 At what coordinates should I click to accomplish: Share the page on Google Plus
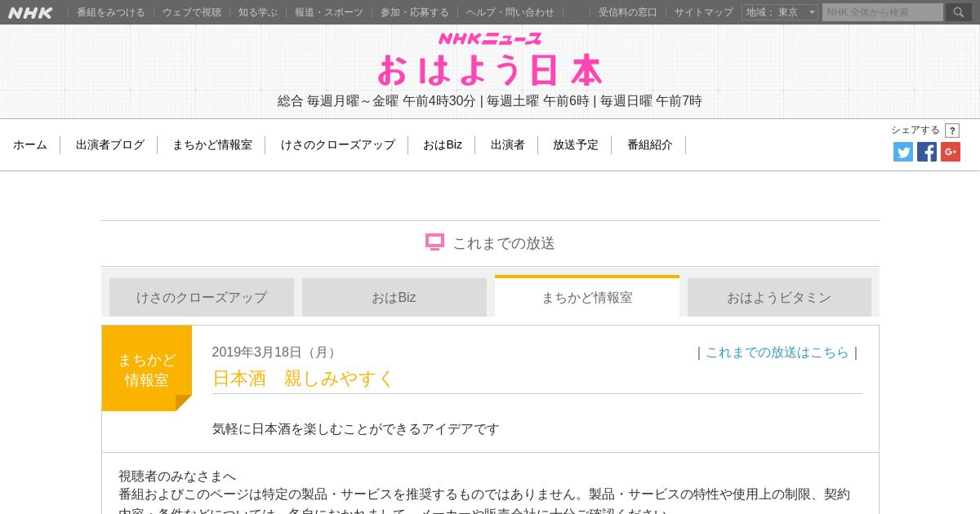[x=951, y=152]
